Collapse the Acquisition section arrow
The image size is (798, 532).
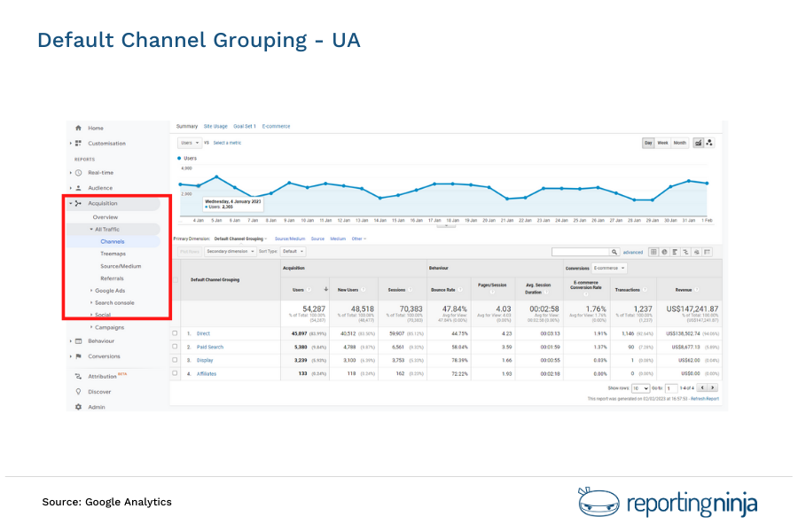(71, 203)
